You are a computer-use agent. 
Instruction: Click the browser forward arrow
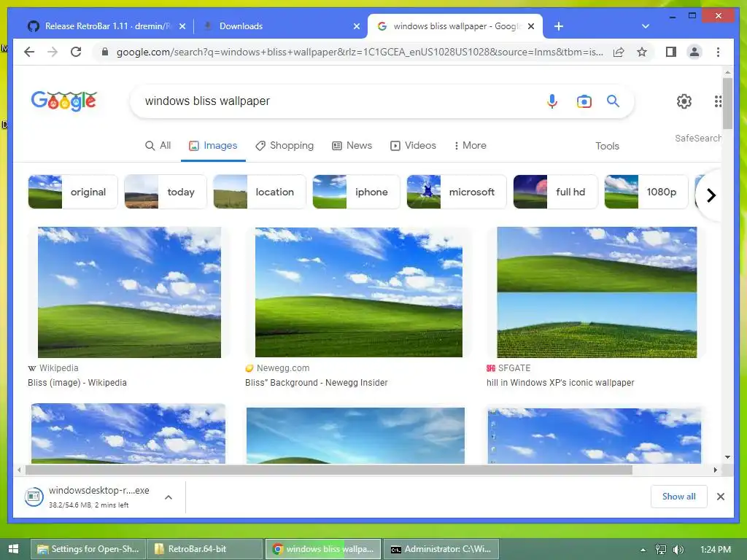pos(53,52)
